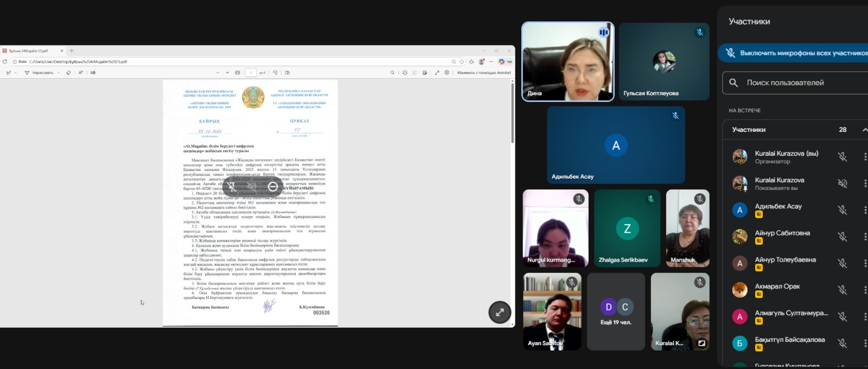
Task: Click the zoom in plus in PDF toolbar
Action: coord(227,73)
